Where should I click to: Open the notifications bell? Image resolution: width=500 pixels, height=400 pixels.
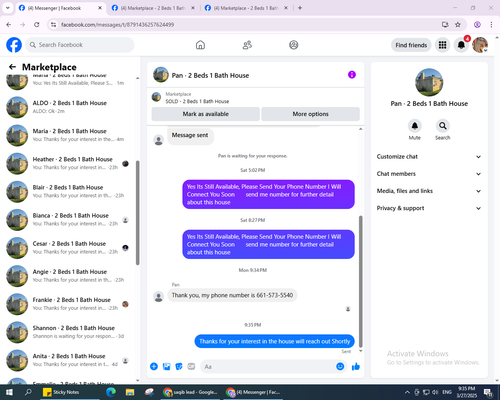pyautogui.click(x=461, y=45)
